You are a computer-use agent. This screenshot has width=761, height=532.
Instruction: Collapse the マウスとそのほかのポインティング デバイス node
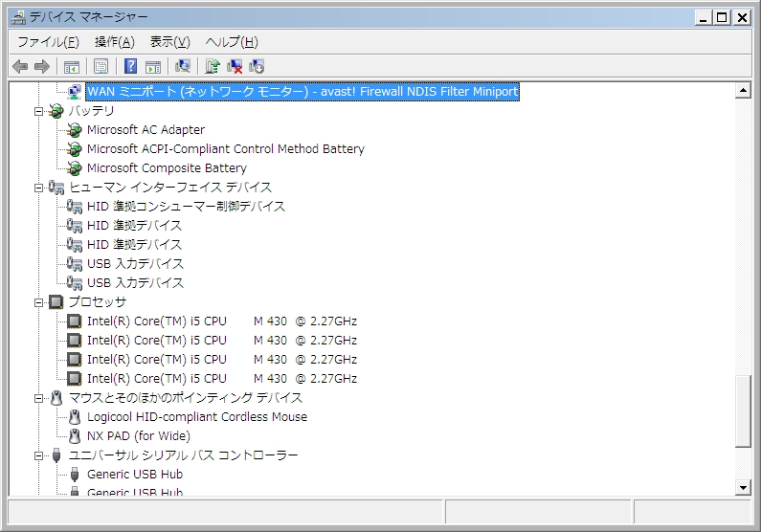tap(39, 398)
